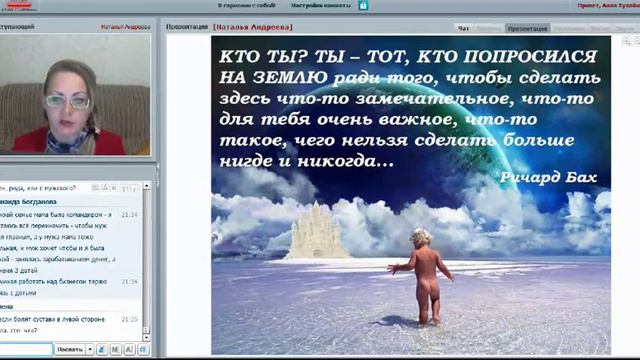Focus the chat message input field

(26, 349)
